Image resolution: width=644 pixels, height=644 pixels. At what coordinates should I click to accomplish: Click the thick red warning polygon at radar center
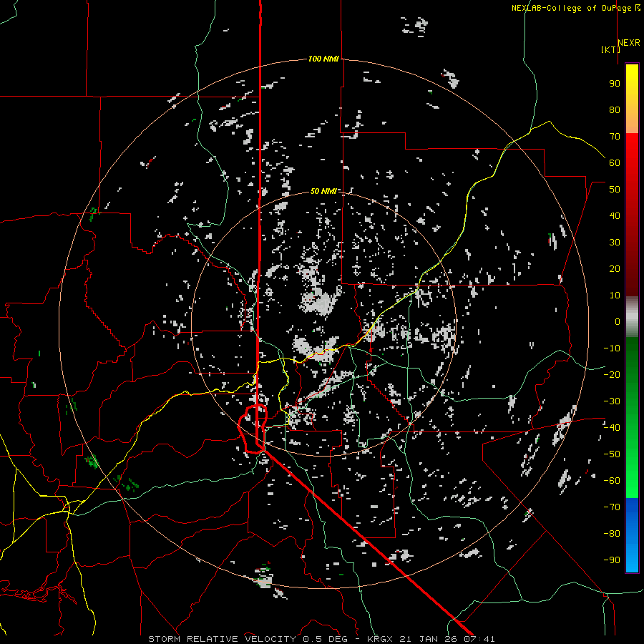coord(253,429)
